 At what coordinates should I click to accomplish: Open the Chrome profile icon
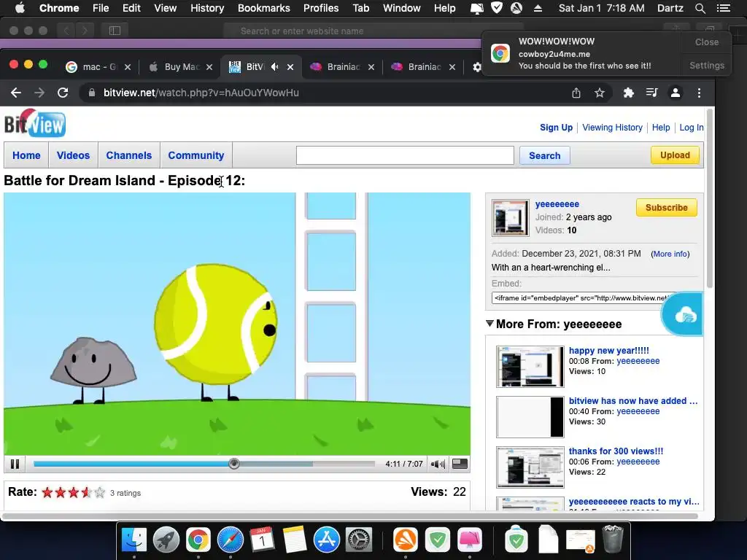pyautogui.click(x=675, y=93)
